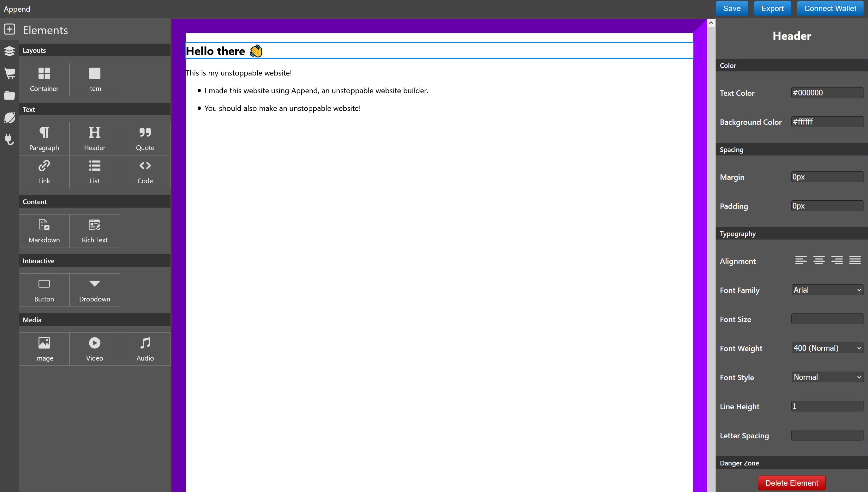Screen dimensions: 868x492
Task: Click the Background Color field
Action: pyautogui.click(x=827, y=122)
